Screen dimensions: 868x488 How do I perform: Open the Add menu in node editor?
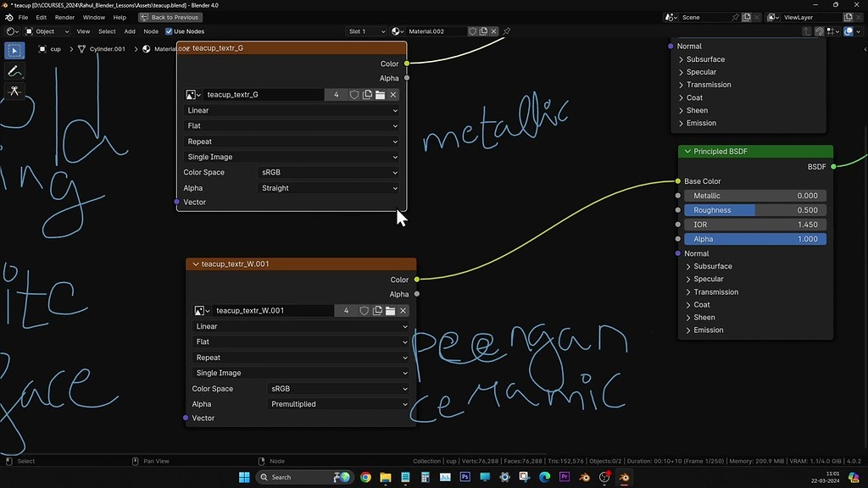(130, 31)
